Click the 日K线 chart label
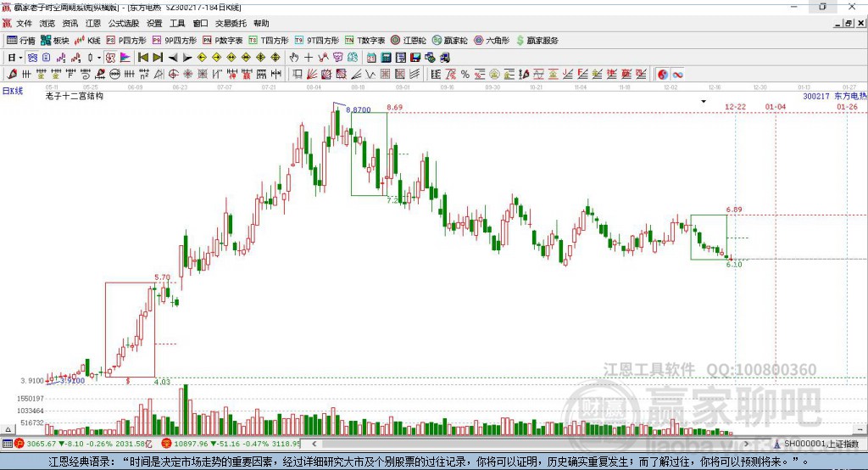Image resolution: width=868 pixels, height=470 pixels. pos(12,89)
